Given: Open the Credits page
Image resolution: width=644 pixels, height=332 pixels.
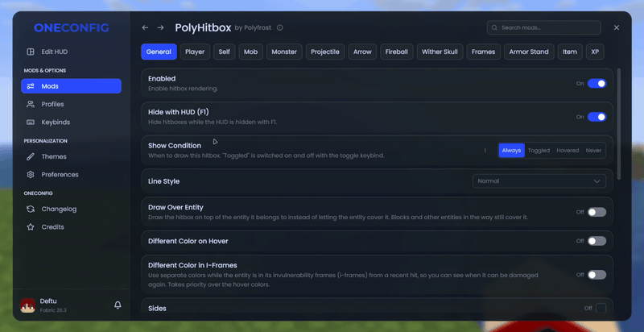Looking at the screenshot, I should pyautogui.click(x=71, y=226).
